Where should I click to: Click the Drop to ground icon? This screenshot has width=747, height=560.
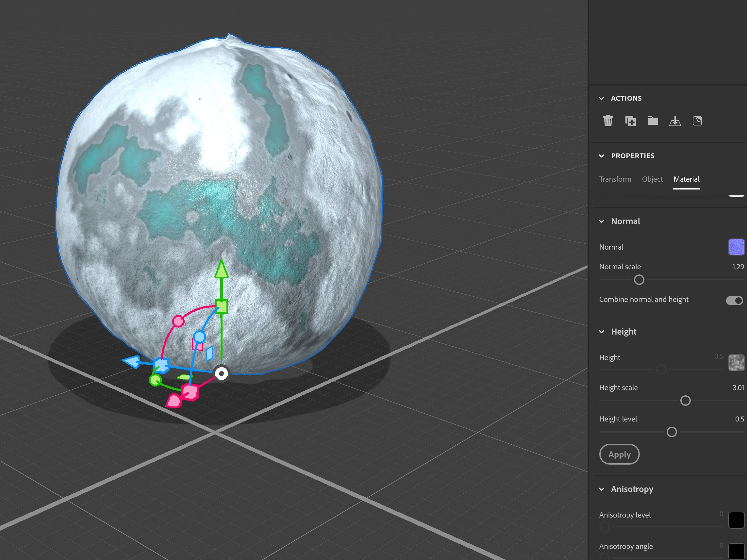pos(675,121)
